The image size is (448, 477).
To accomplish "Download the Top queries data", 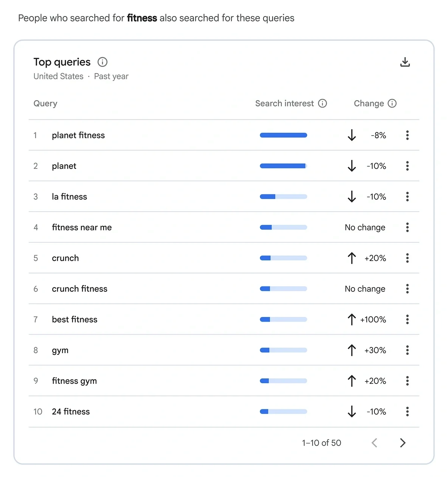I will click(x=405, y=62).
